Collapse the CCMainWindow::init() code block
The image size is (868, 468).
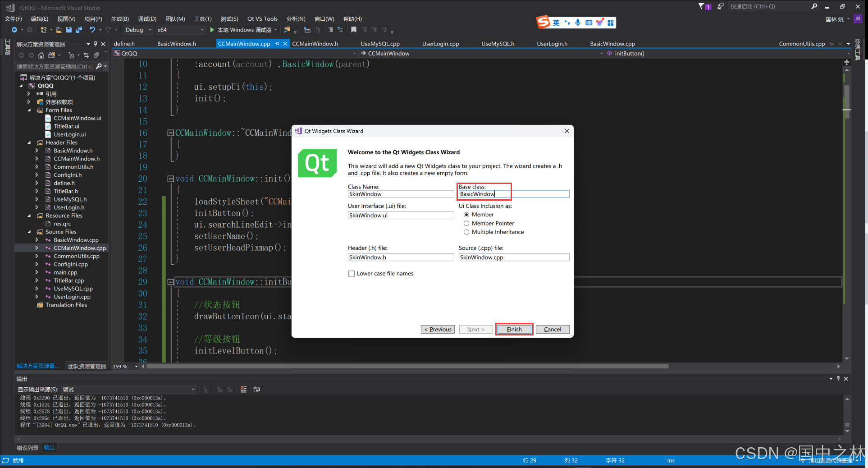[171, 179]
